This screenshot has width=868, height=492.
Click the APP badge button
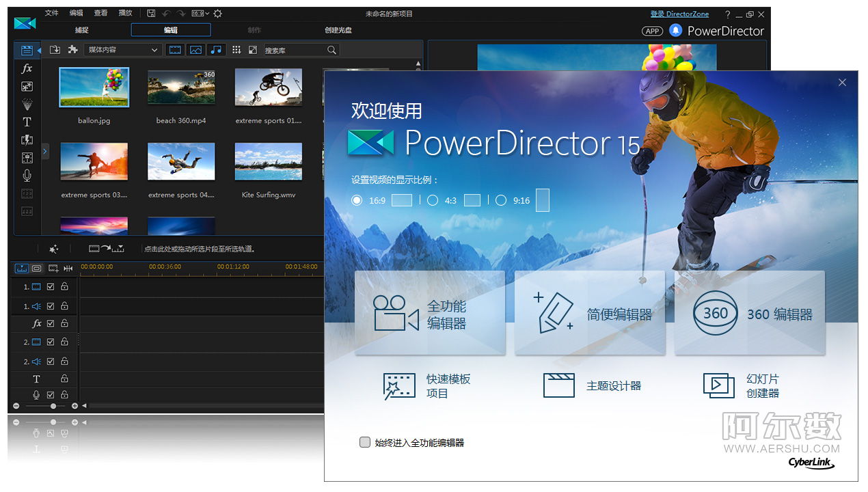click(x=653, y=31)
